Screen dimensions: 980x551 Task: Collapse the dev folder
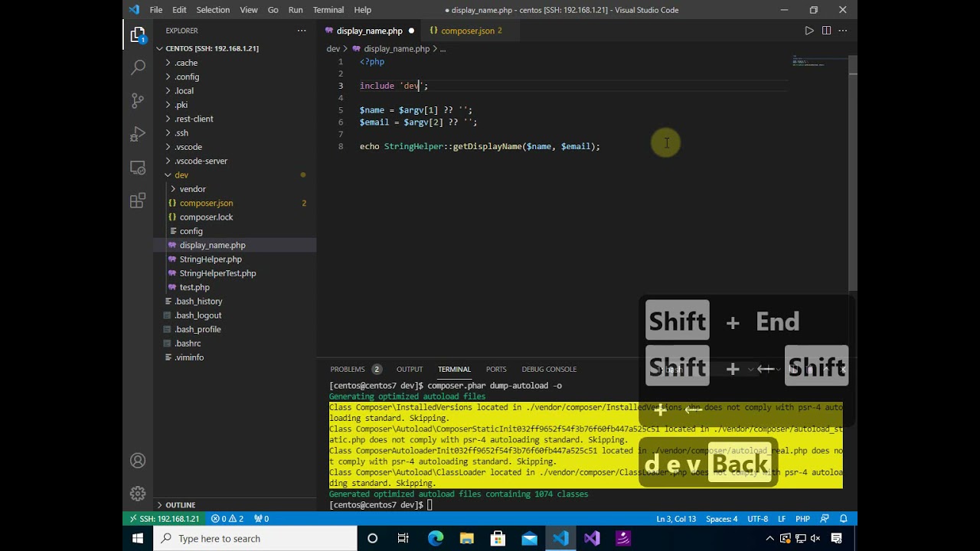235,174
